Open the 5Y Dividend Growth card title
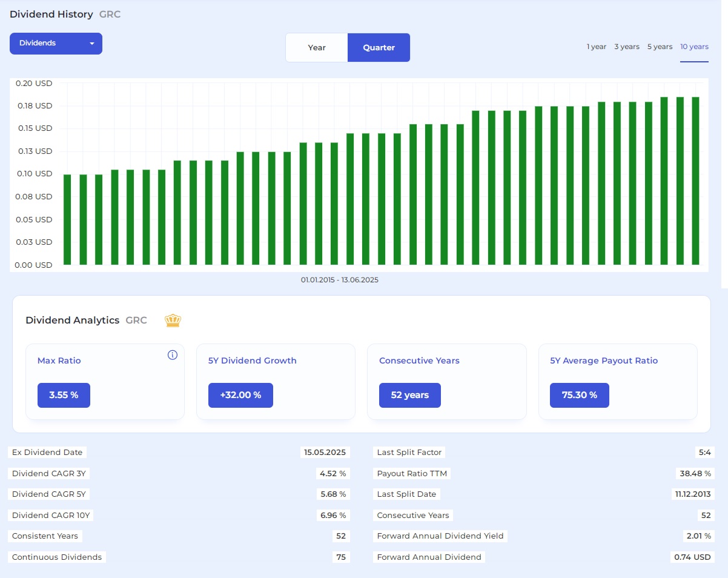Screen dimensions: 728x578 [253, 360]
